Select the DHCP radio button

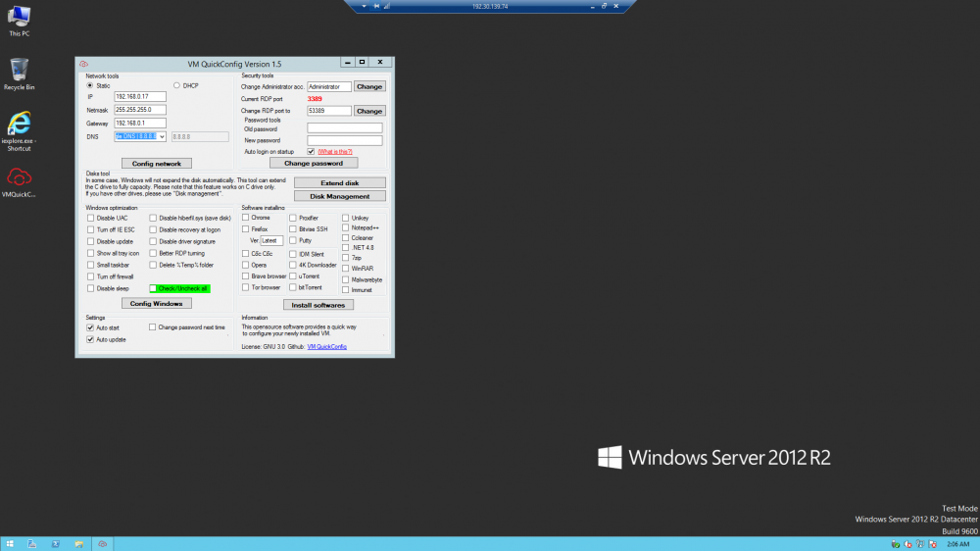(x=176, y=85)
